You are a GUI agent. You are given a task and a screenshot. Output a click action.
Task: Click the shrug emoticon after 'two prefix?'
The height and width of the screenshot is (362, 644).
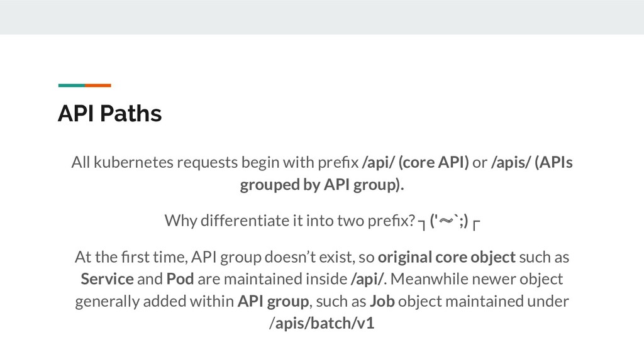tap(449, 222)
